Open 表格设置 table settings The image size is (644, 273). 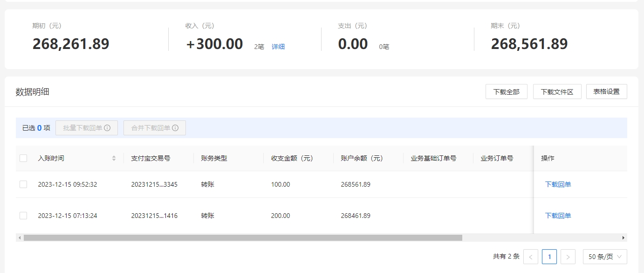point(607,91)
